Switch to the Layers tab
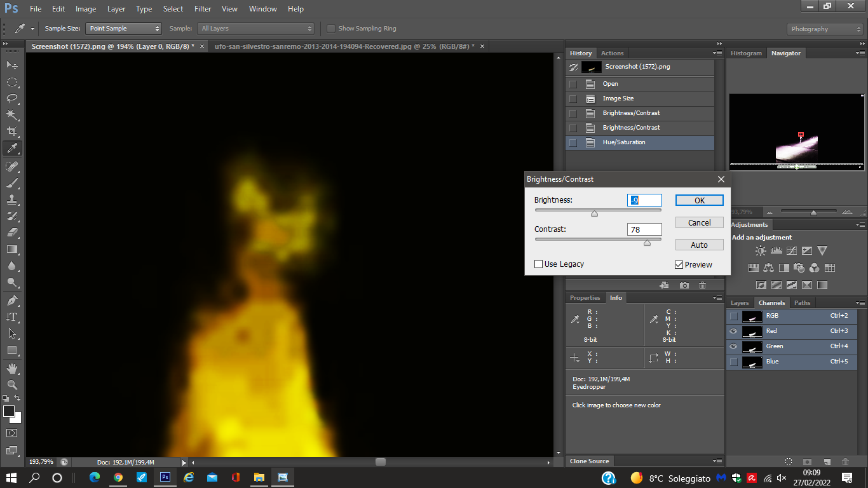Image resolution: width=868 pixels, height=488 pixels. click(x=740, y=303)
